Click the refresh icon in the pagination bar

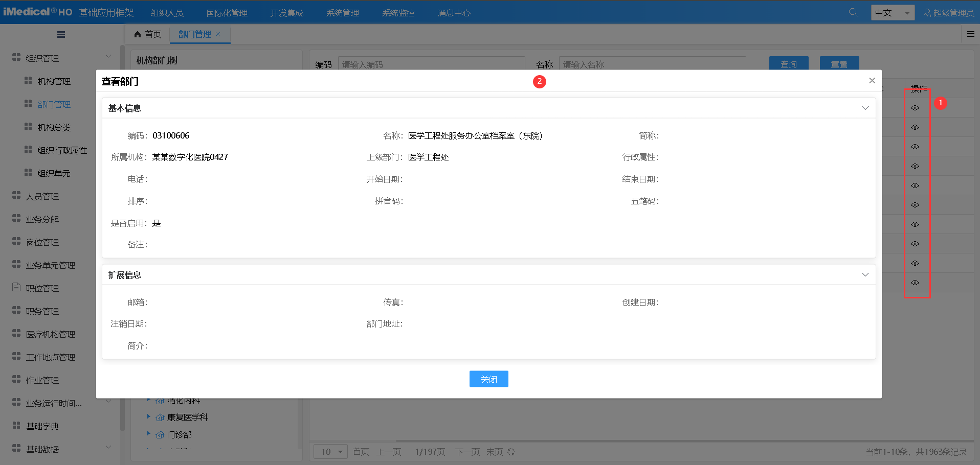point(510,452)
